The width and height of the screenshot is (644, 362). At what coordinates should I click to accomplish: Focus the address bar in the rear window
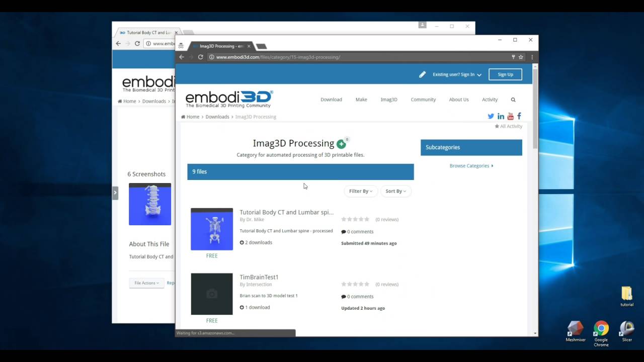159,44
